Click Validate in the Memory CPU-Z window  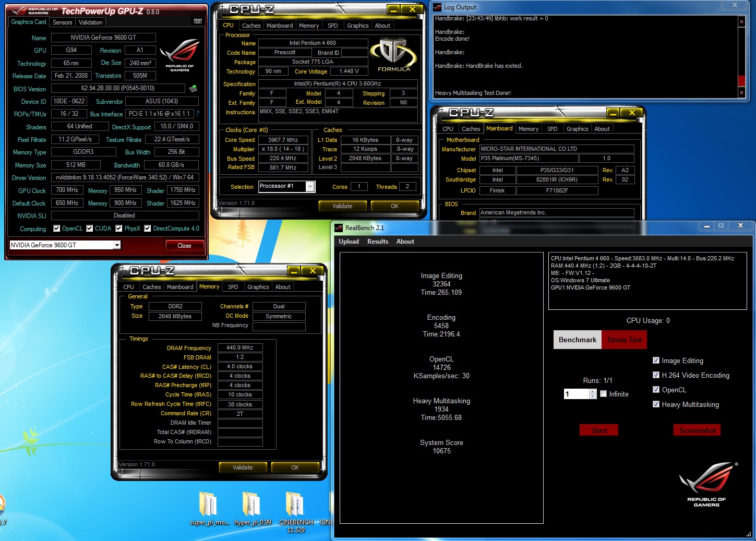pyautogui.click(x=243, y=467)
